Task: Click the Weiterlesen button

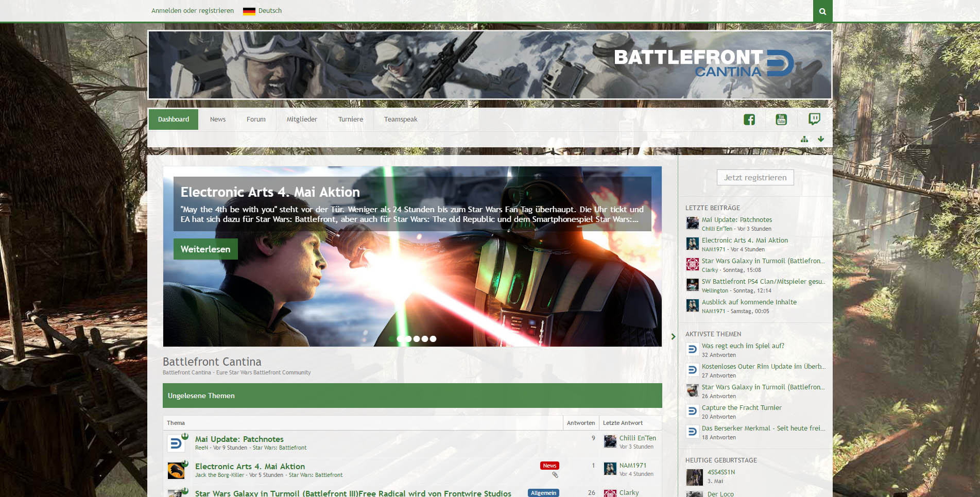Action: (205, 249)
